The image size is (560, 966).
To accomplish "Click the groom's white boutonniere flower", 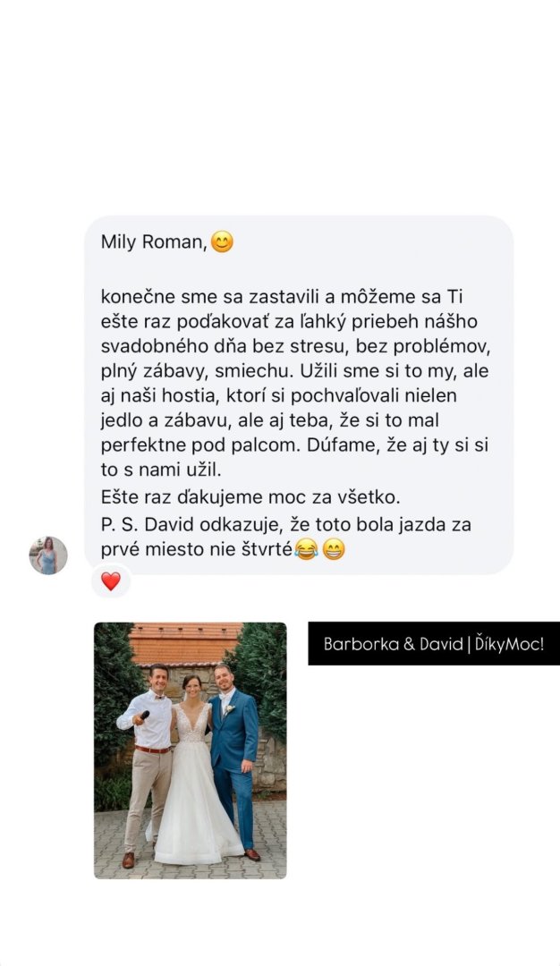I will (228, 709).
